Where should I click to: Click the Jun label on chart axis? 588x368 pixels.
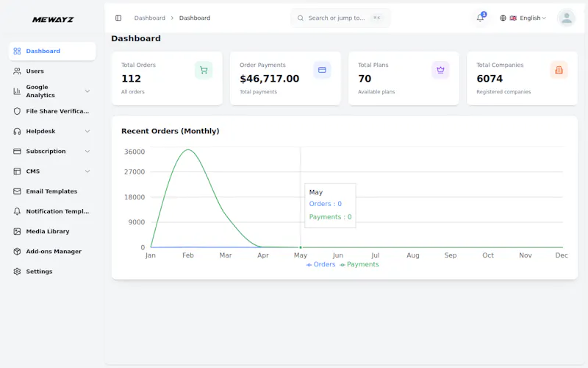point(338,255)
